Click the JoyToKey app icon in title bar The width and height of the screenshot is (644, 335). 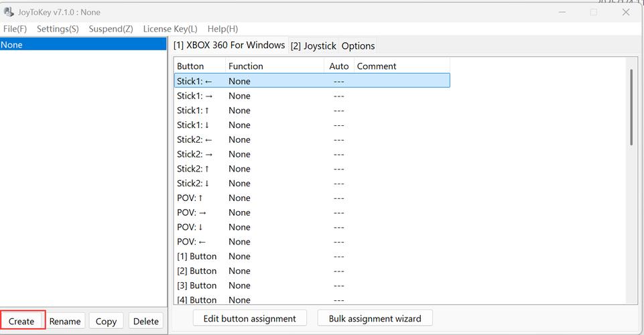pos(9,12)
